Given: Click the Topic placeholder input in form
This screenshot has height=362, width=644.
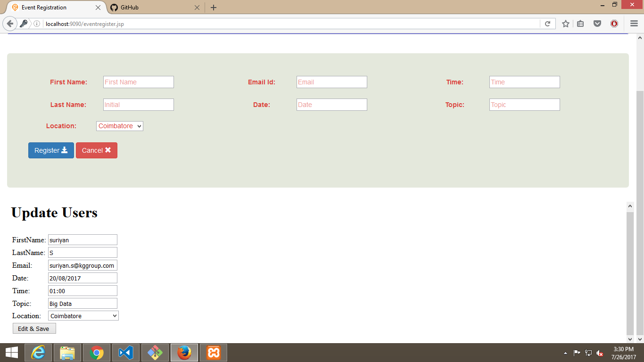Looking at the screenshot, I should pos(525,105).
